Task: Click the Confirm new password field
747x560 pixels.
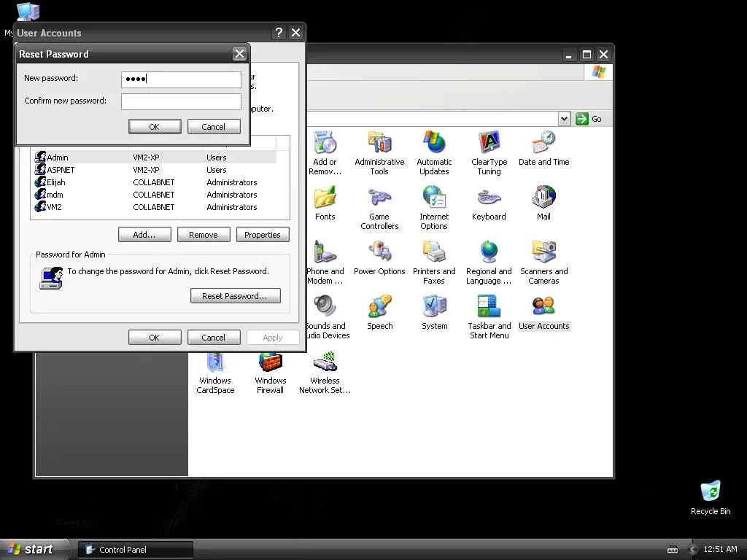Action: (181, 101)
